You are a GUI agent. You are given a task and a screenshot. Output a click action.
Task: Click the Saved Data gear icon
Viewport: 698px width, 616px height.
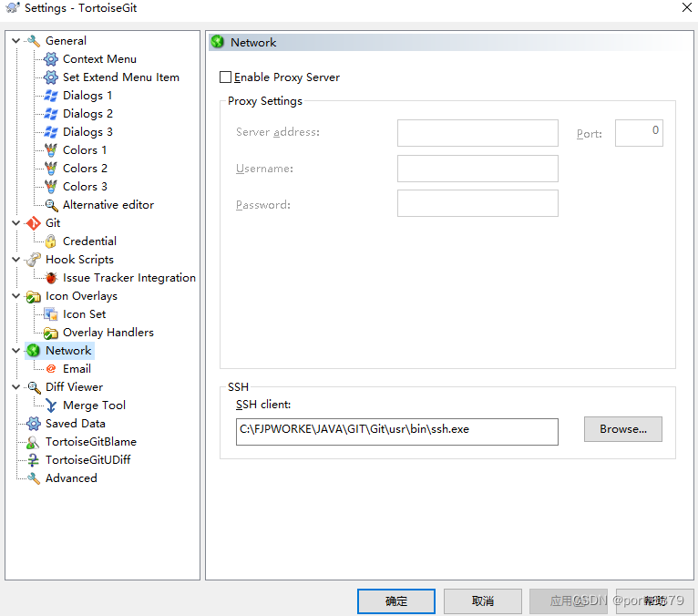point(34,424)
